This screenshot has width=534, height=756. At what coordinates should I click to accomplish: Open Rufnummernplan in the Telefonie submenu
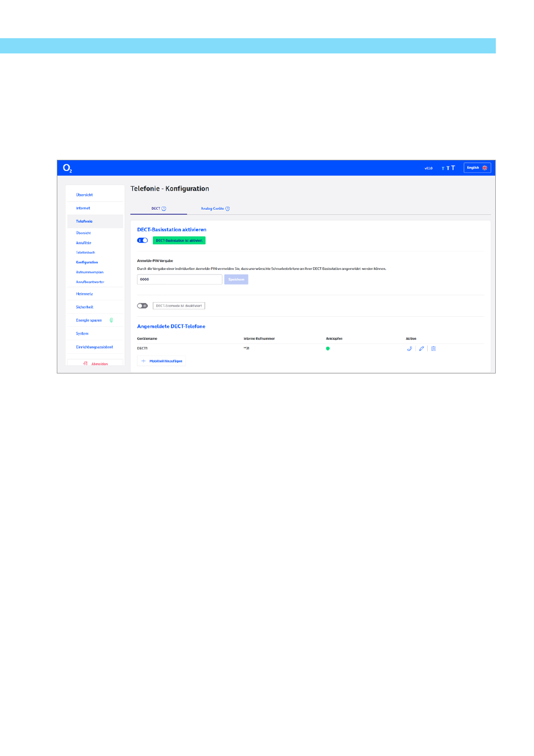coord(90,272)
